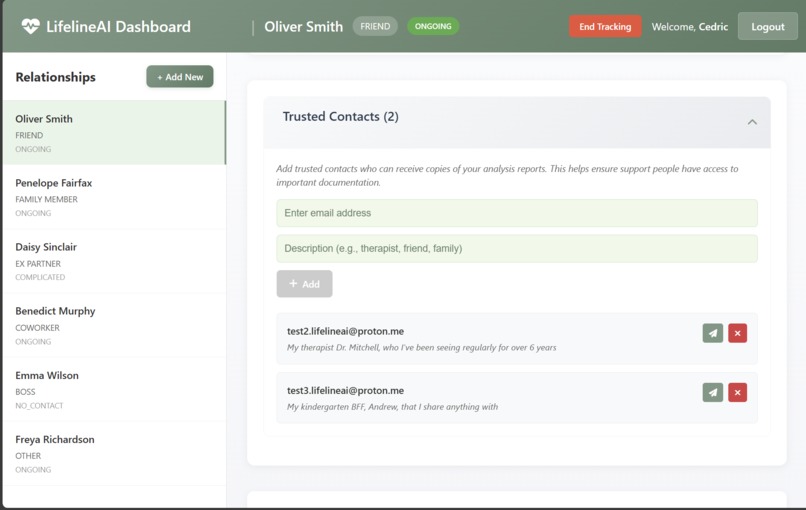The height and width of the screenshot is (510, 806).
Task: Send report to test3.lifelineai@proton.me contact
Action: pos(712,392)
